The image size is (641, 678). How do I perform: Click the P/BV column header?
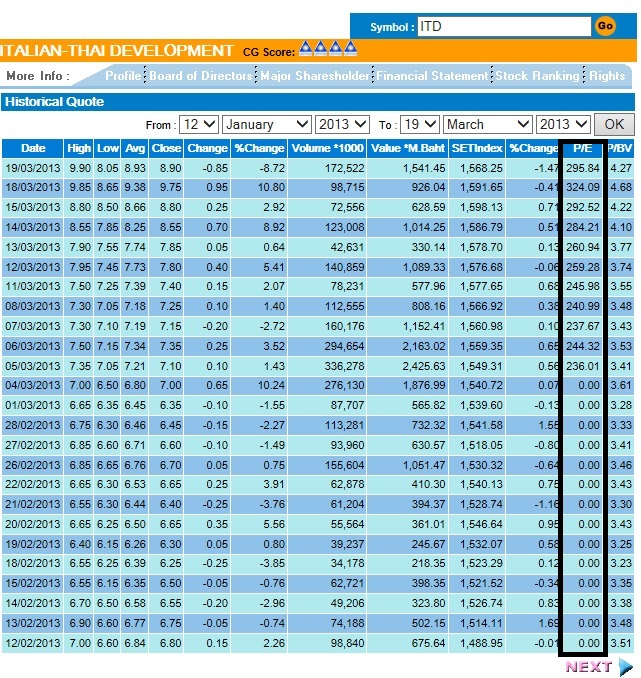[620, 148]
